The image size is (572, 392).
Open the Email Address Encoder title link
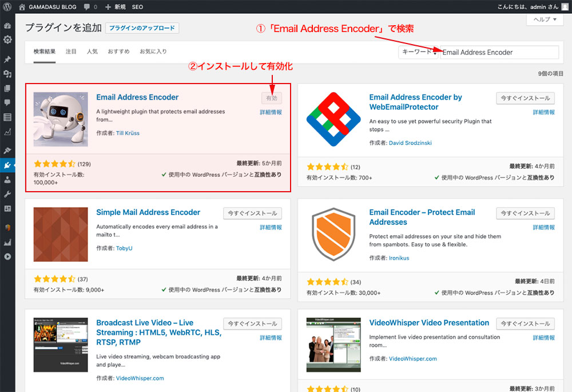[x=137, y=97]
